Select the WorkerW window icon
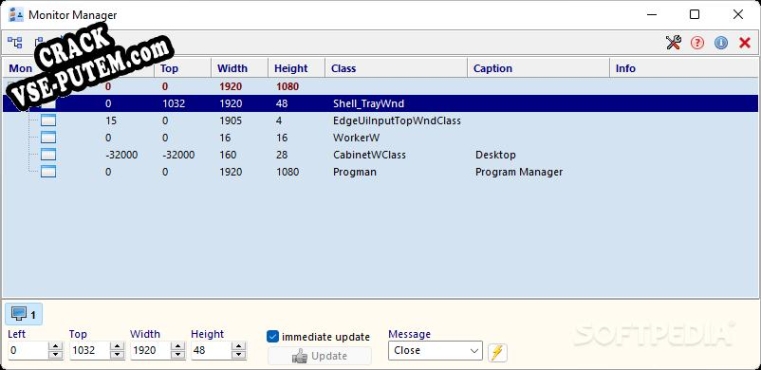 point(48,137)
